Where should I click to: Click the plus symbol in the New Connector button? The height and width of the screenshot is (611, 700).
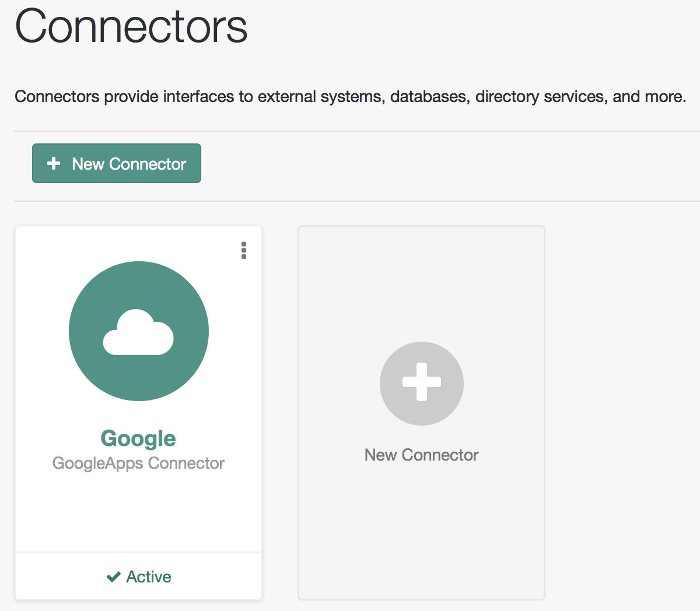(54, 164)
